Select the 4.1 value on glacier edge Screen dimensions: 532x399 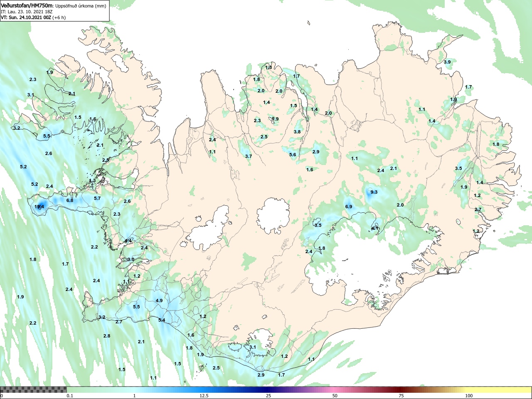pyautogui.click(x=375, y=228)
